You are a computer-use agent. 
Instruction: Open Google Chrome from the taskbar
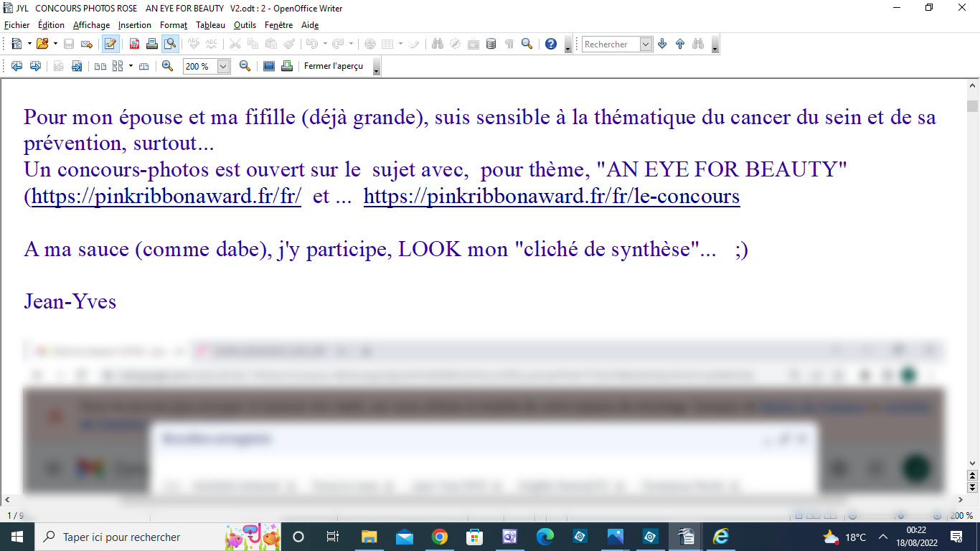(x=440, y=537)
